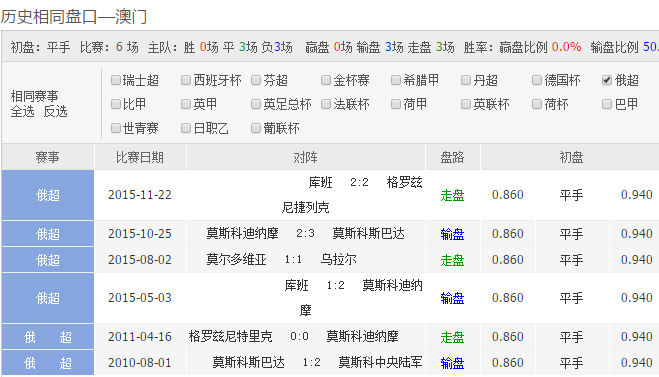Tick the 比甲 checkbox
The height and width of the screenshot is (377, 659).
tap(116, 104)
